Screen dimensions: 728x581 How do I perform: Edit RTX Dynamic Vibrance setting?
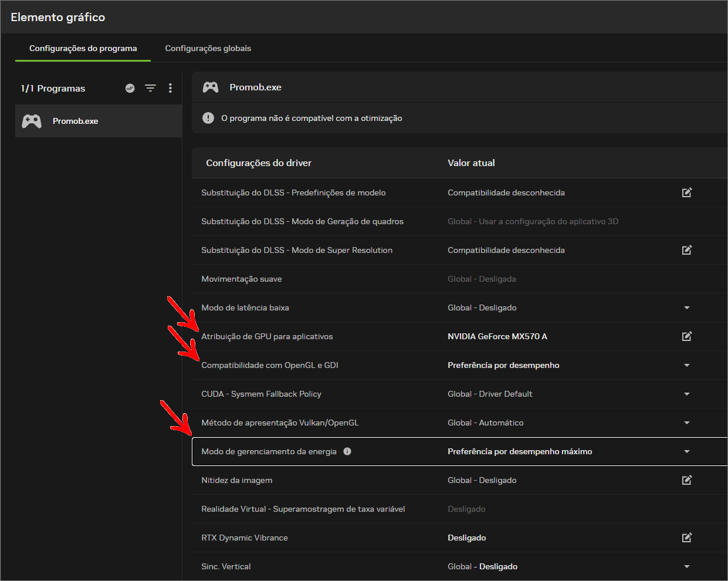coord(686,538)
